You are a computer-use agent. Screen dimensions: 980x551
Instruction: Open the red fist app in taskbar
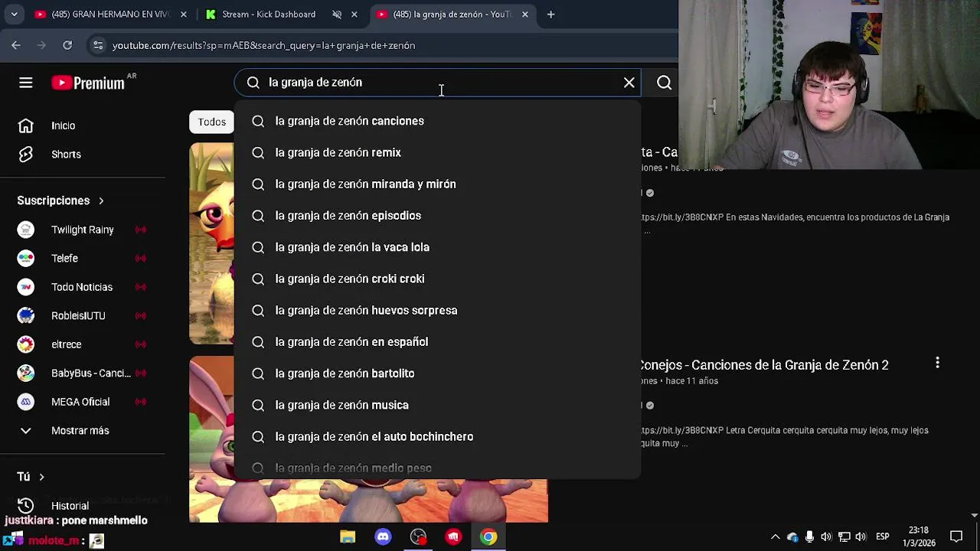point(453,537)
